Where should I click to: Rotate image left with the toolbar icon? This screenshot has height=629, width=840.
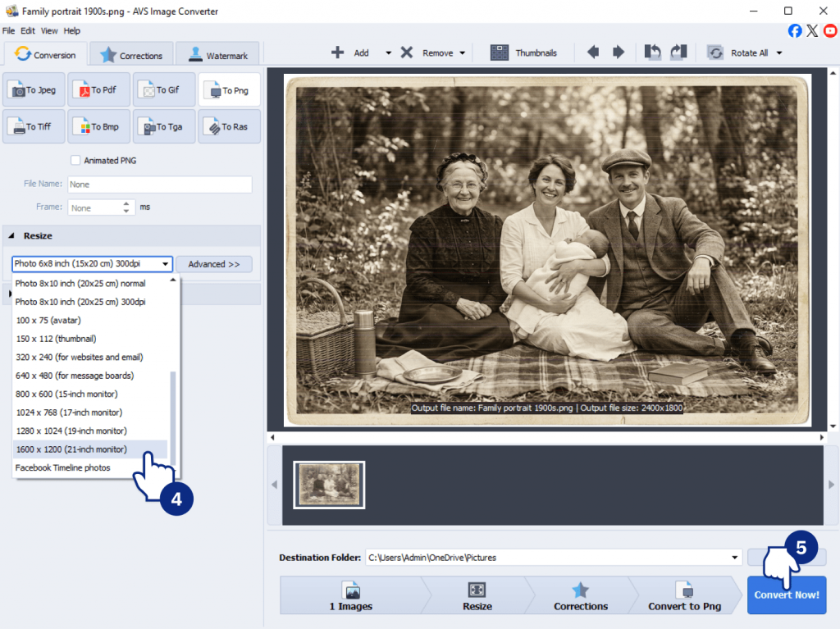coord(653,52)
